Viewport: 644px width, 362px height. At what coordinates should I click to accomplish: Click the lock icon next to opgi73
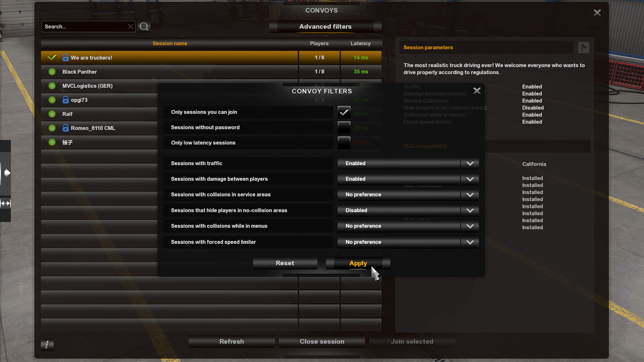click(65, 100)
